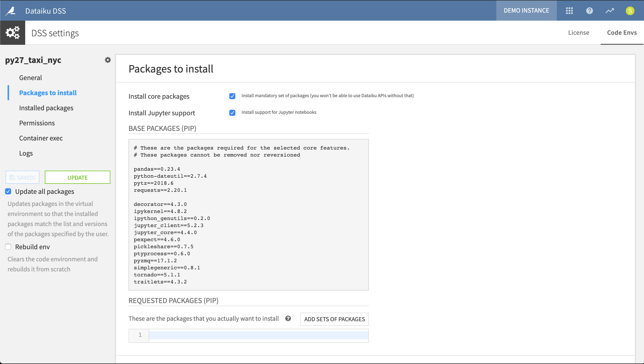Toggle Install Jupyter support checkbox
This screenshot has height=364, width=644.
click(x=232, y=113)
